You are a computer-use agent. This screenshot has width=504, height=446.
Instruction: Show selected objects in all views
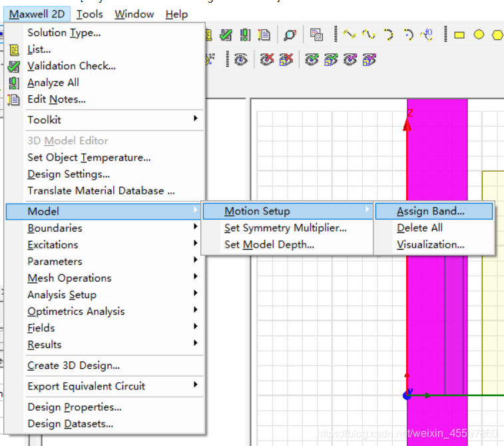(x=331, y=60)
